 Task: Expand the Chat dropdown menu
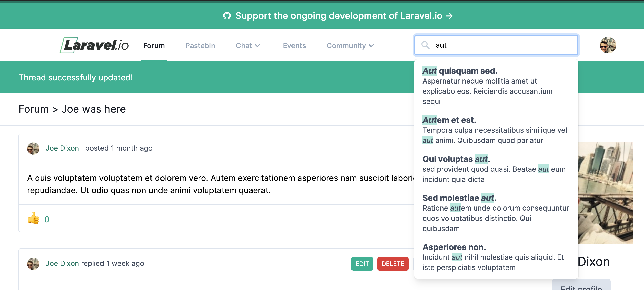(x=248, y=46)
